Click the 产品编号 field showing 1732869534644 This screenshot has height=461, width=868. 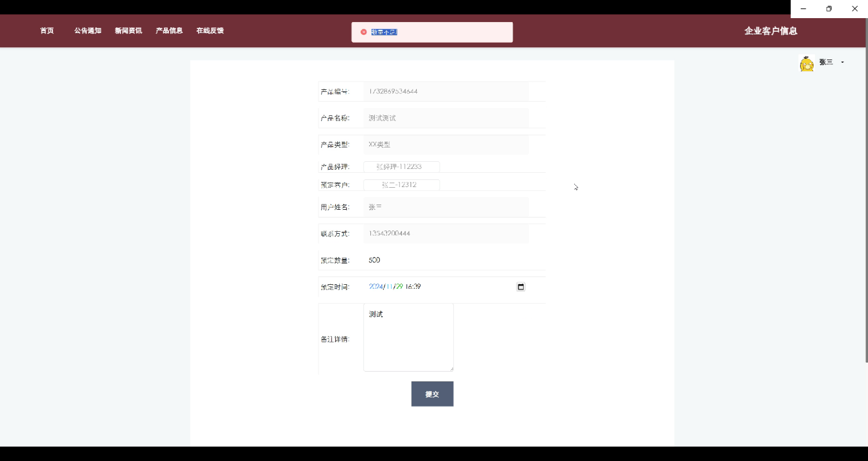[446, 91]
